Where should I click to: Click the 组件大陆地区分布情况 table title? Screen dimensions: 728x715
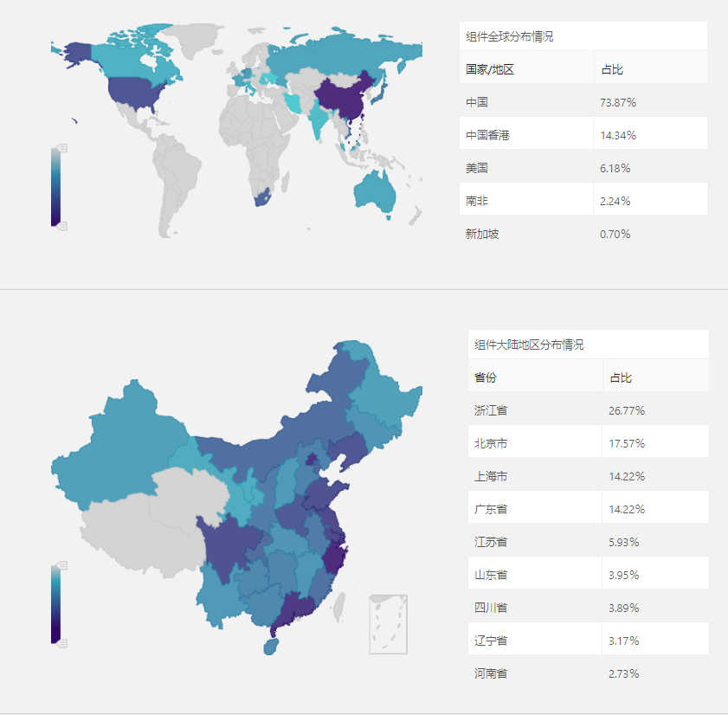click(529, 345)
